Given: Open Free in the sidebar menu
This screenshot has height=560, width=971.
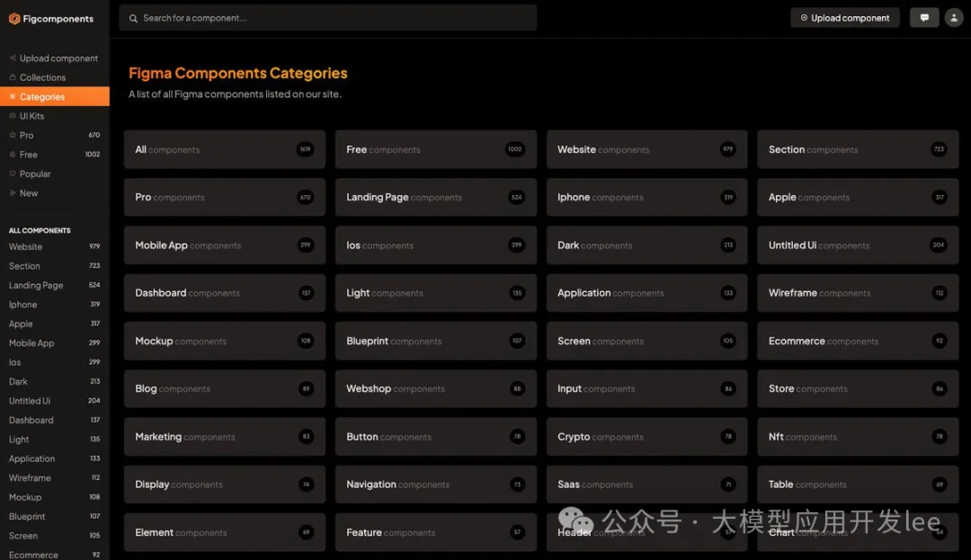Looking at the screenshot, I should pos(55,154).
